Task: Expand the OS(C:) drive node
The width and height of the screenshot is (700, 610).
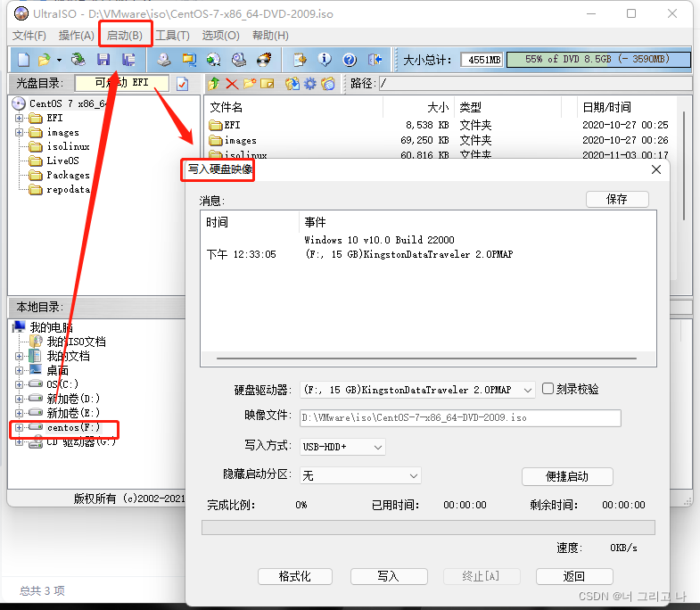Action: pos(20,384)
